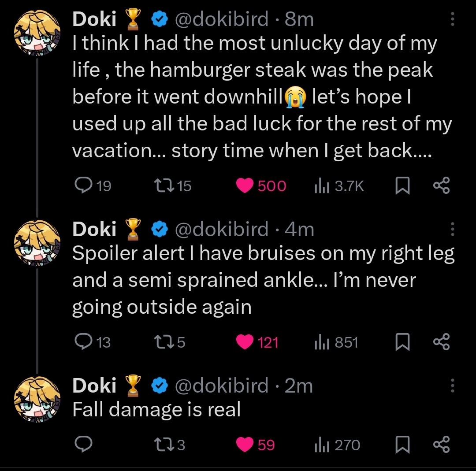Viewport: 476px width, 471px height.
Task: Reply to the Fall damage tweet
Action: tap(83, 445)
